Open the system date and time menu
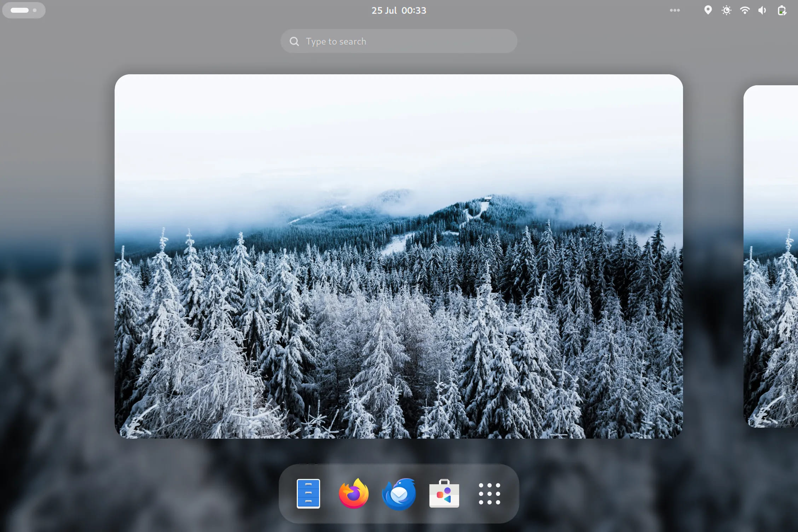 coord(399,10)
